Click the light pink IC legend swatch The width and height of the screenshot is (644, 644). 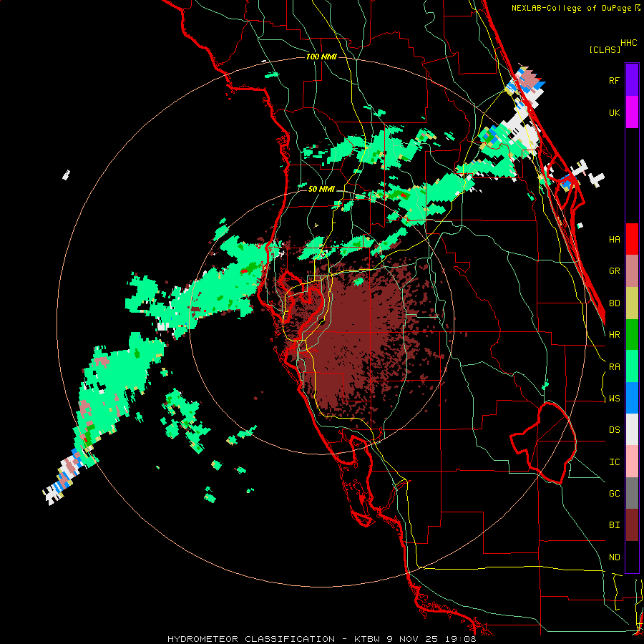tap(632, 462)
